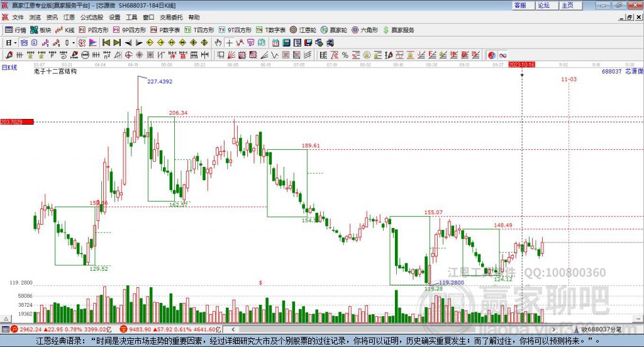Open the 交易委托 menu
Image resolution: width=644 pixels, height=347 pixels.
click(x=171, y=17)
